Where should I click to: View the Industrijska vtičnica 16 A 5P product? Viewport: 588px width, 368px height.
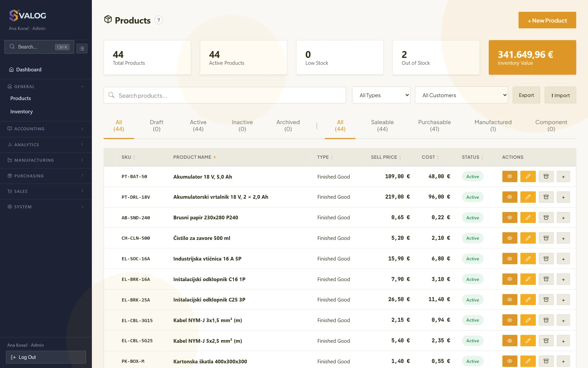click(510, 259)
